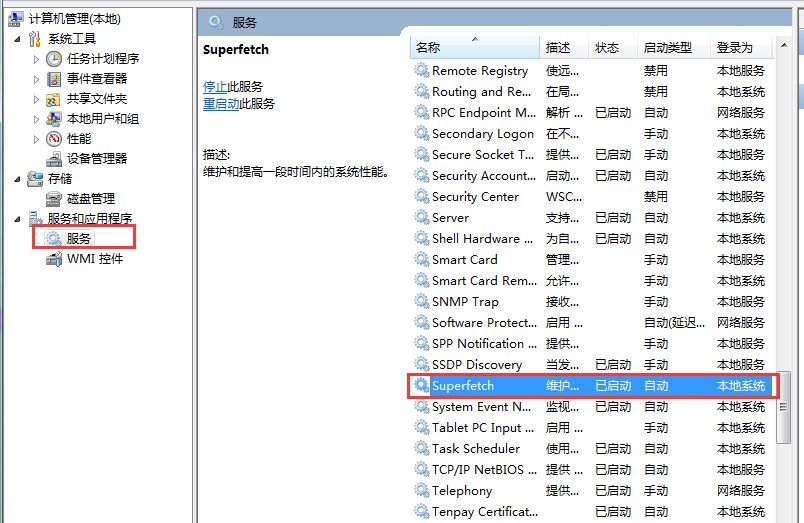
Task: Restart Superfetch via 重启动 link
Action: (221, 104)
